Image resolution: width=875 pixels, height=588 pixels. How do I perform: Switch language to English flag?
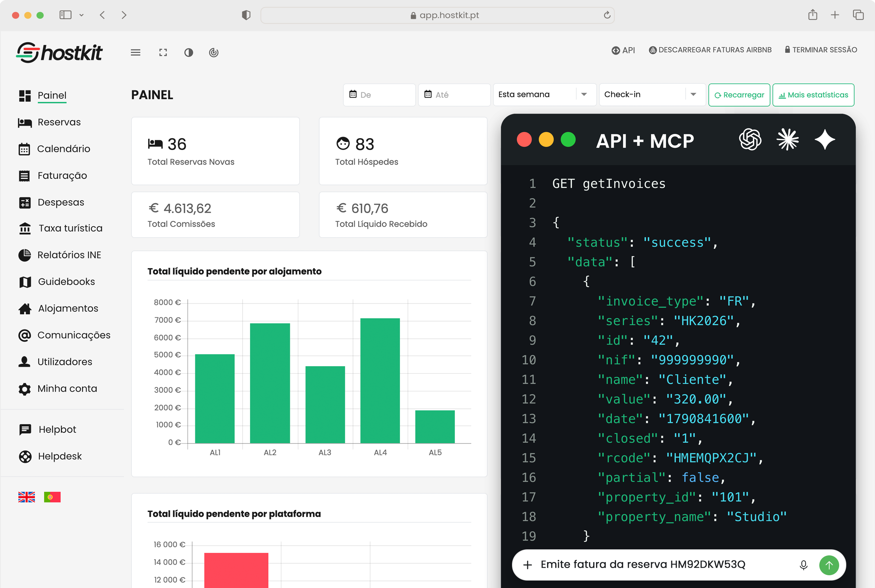click(x=27, y=497)
